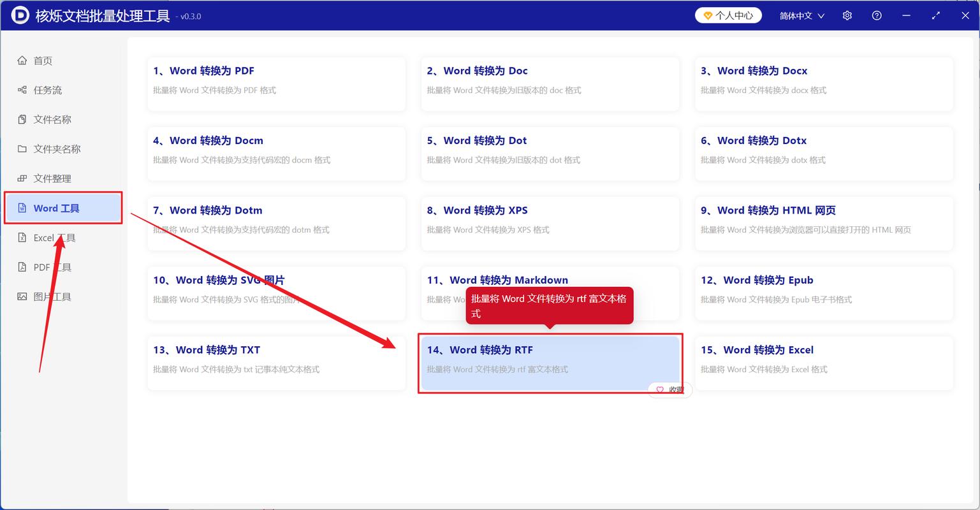Click the home icon in sidebar
This screenshot has width=980, height=510.
pos(22,61)
